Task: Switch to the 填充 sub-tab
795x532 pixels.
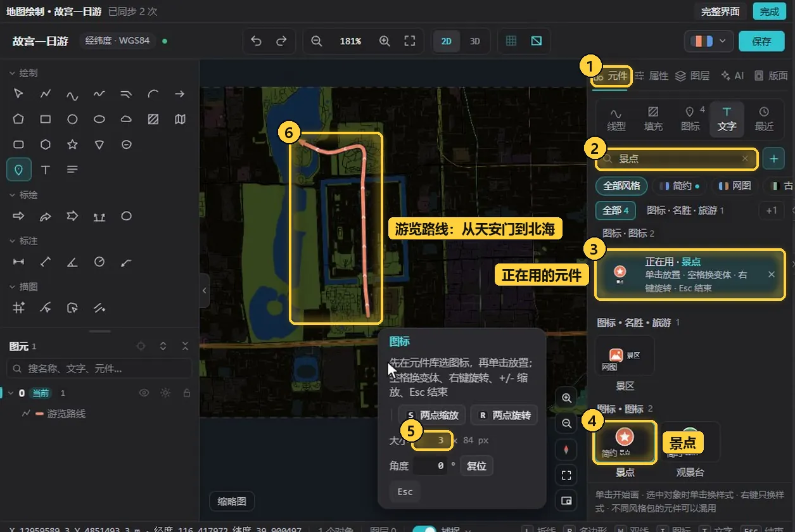Action: coord(653,118)
